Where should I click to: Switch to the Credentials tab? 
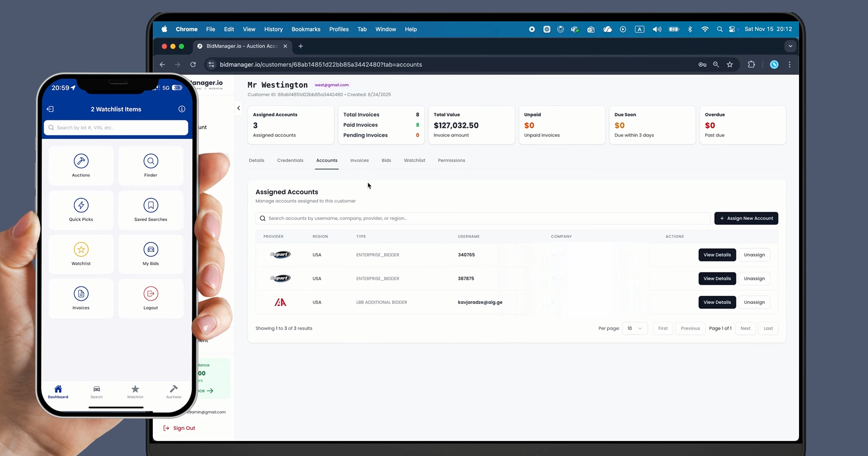290,160
